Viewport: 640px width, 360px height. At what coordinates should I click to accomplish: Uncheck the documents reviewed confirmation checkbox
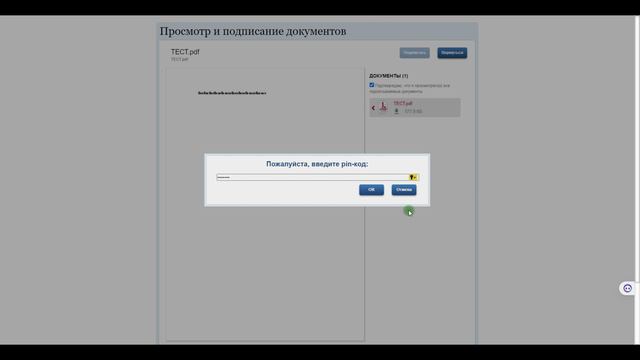[371, 85]
